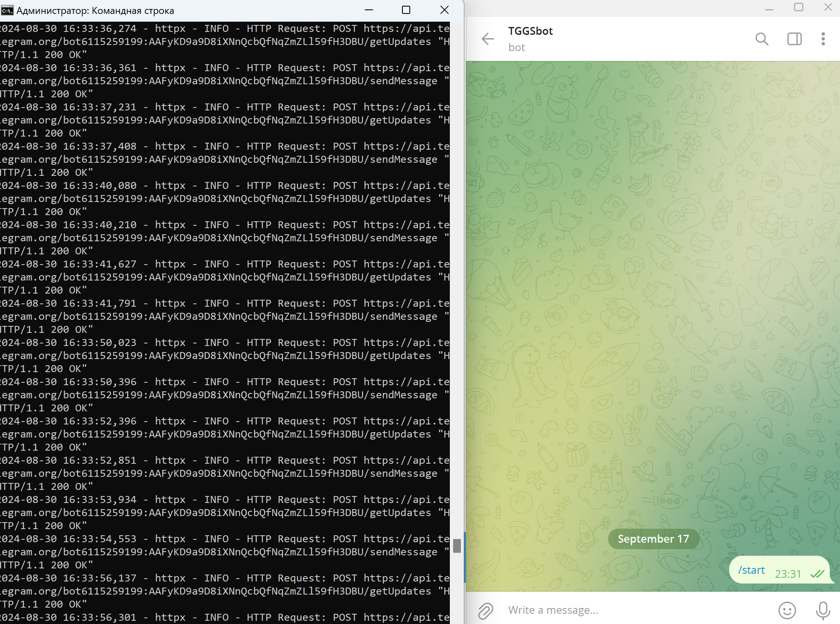The height and width of the screenshot is (624, 840).
Task: Click the September 17 date badge
Action: point(653,539)
